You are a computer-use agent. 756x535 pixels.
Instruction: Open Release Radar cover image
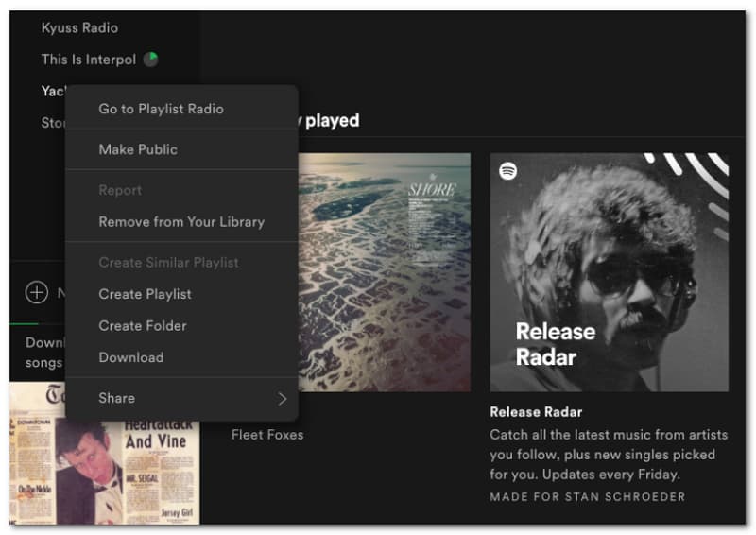pos(609,272)
